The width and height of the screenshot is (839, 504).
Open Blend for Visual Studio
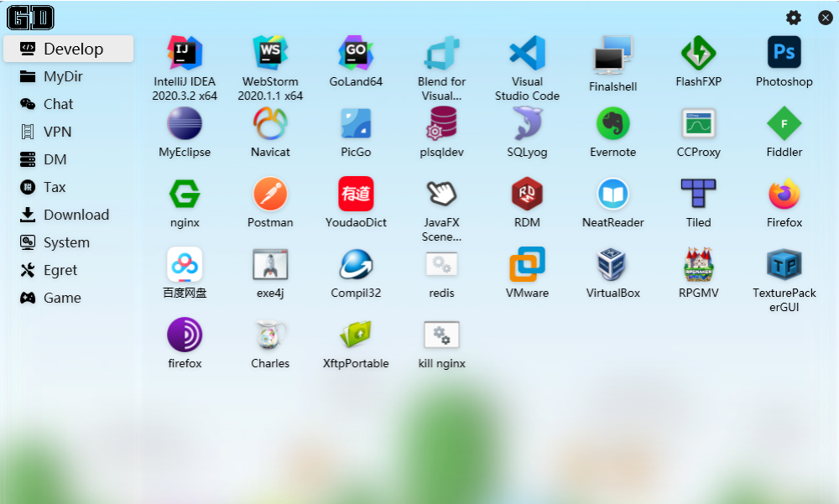click(x=441, y=53)
